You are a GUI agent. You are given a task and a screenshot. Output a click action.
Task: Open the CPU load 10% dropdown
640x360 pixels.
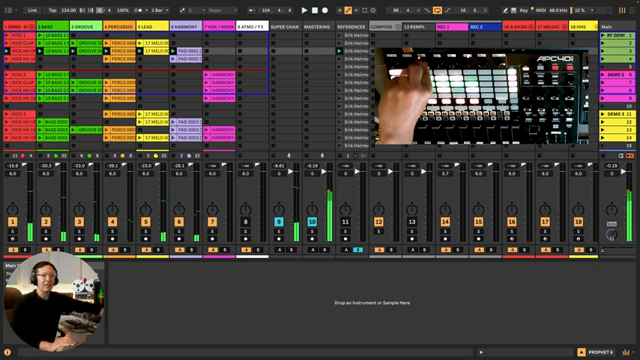(584, 10)
